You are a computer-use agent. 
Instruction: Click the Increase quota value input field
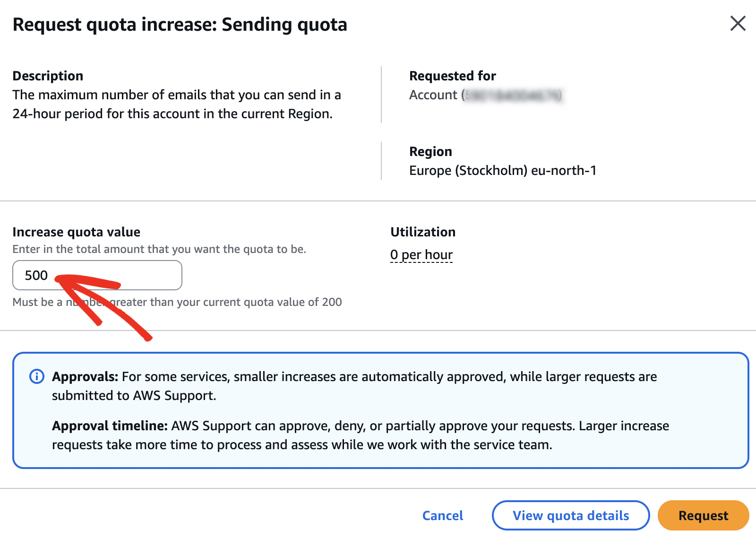97,275
